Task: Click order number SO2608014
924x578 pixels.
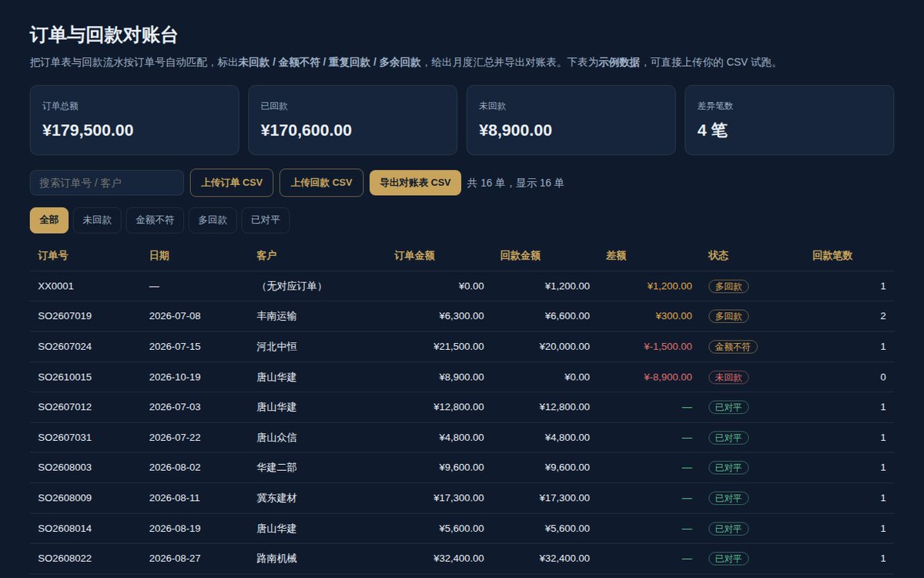Action: pos(65,529)
